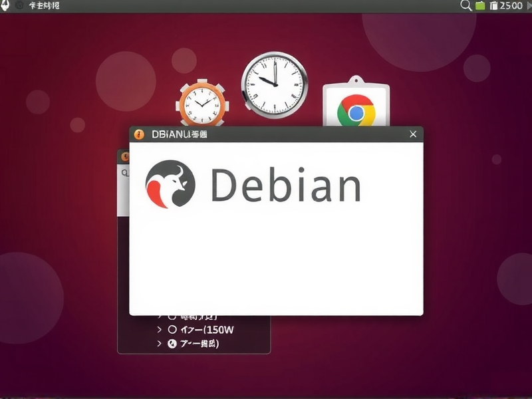Click the green network indicator in the panel
532x399 pixels.
tap(480, 5)
